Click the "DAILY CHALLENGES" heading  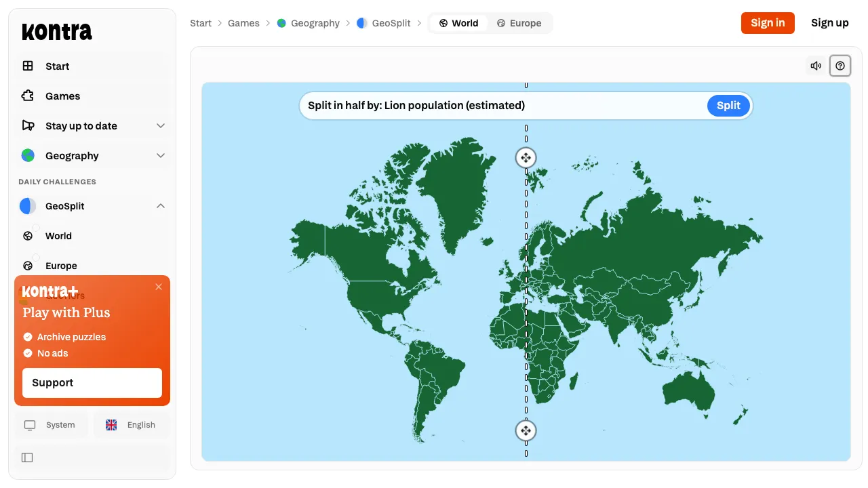[x=58, y=182]
